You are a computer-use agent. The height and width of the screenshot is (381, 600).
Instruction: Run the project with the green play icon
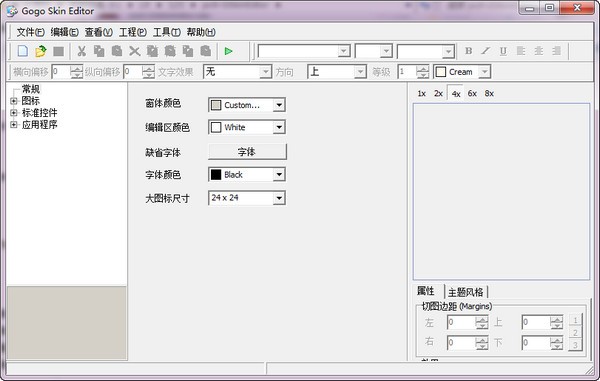228,51
